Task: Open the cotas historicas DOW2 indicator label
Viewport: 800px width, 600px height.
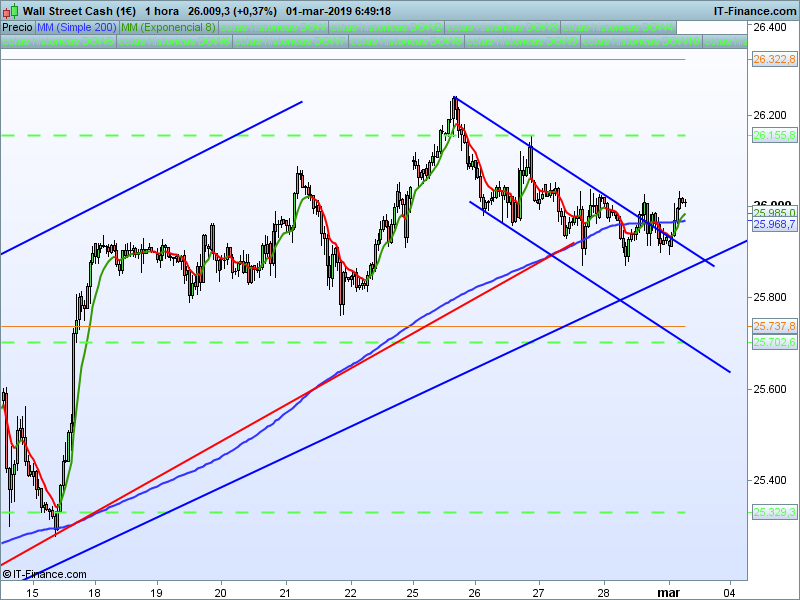Action: click(386, 27)
